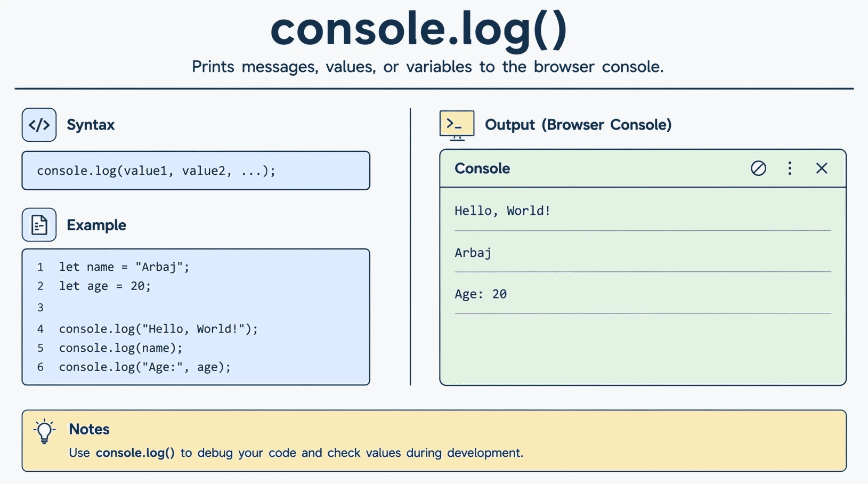Clear the console with the circle-slash icon
868x484 pixels.
click(x=758, y=168)
